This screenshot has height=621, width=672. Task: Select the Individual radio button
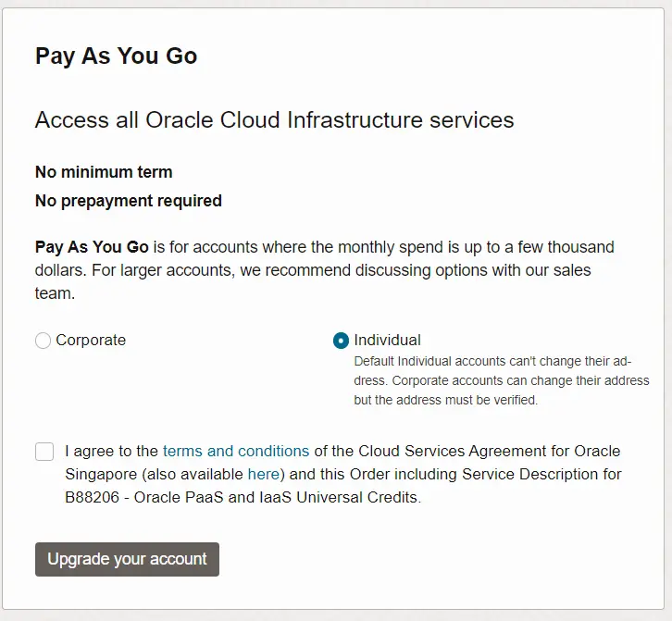341,341
